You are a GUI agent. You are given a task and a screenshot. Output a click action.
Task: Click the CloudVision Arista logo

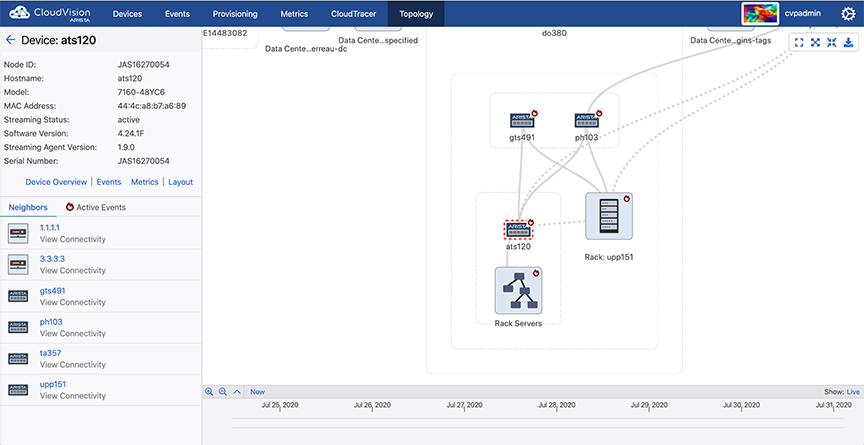(50, 13)
